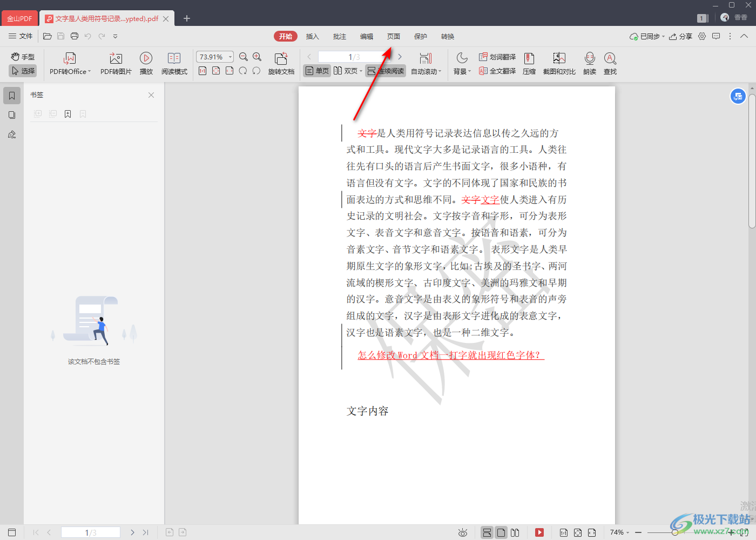Rotate page clockwise icon
Screen dimensions: 756x540
[x=243, y=71]
